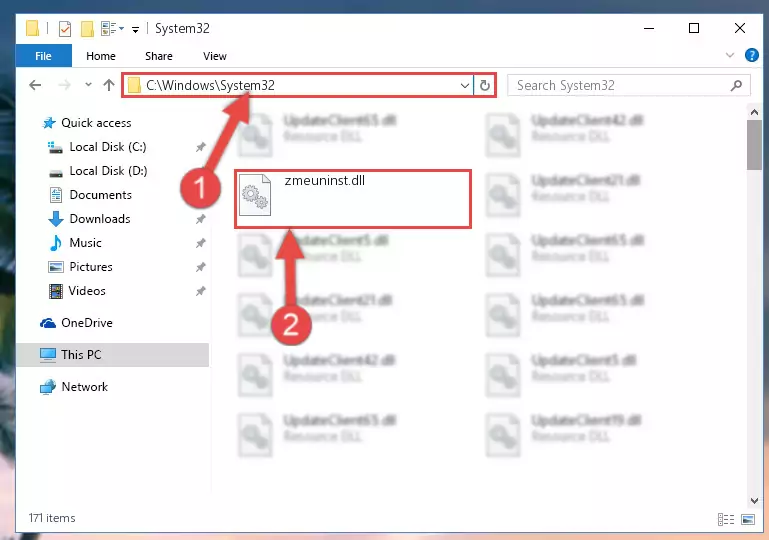The height and width of the screenshot is (540, 769).
Task: Switch to the Share ribbon tab
Action: pos(158,56)
